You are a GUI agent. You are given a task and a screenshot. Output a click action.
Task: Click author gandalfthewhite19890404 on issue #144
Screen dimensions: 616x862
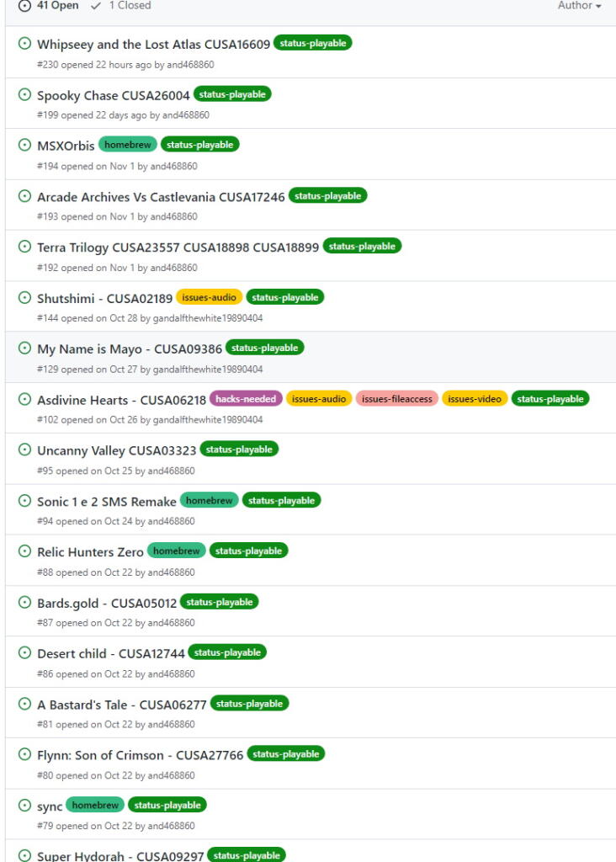click(x=208, y=318)
